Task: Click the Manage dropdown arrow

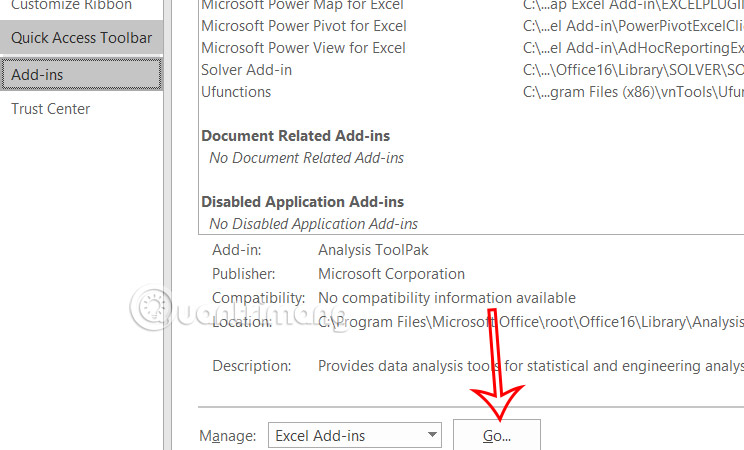Action: pos(431,436)
